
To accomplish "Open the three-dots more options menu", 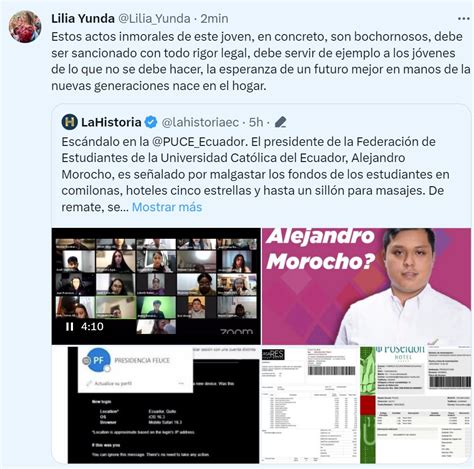I will [464, 19].
